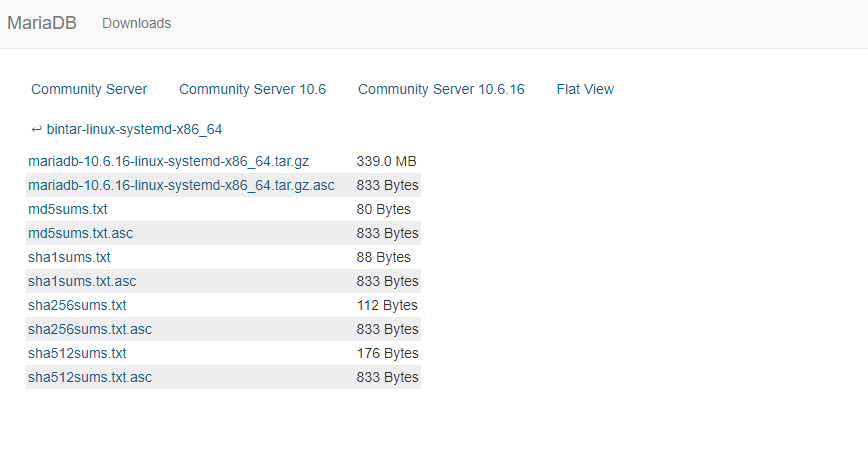This screenshot has width=868, height=457.
Task: Click the return arrow icon before bintar-linux-systemd-x86_64
Action: click(x=37, y=129)
